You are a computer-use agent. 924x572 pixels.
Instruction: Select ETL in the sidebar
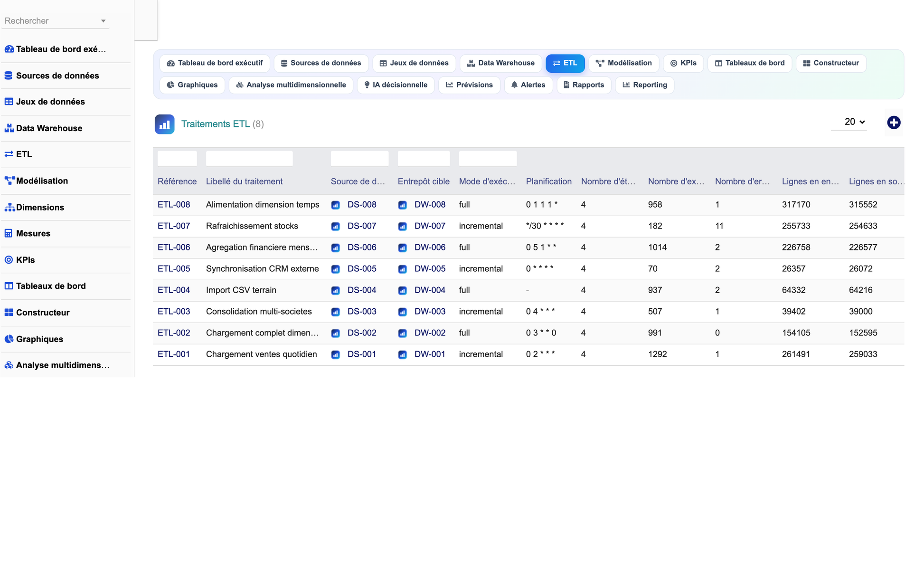(66, 154)
